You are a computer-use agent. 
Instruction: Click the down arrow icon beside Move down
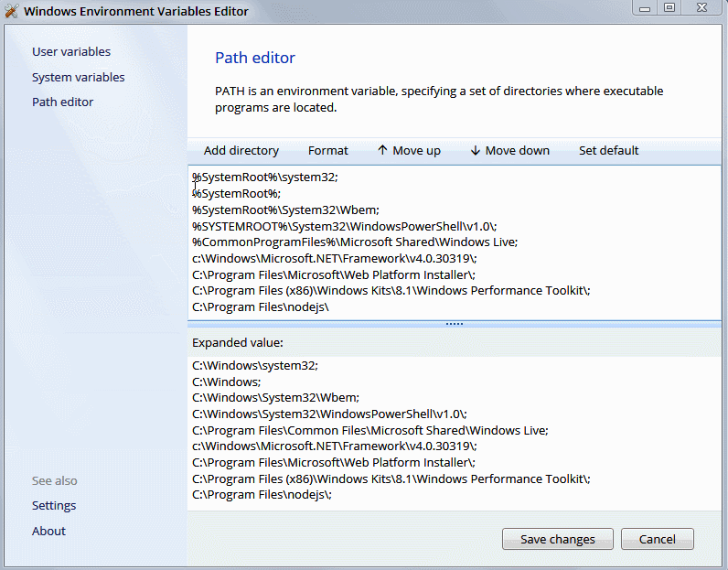click(475, 151)
